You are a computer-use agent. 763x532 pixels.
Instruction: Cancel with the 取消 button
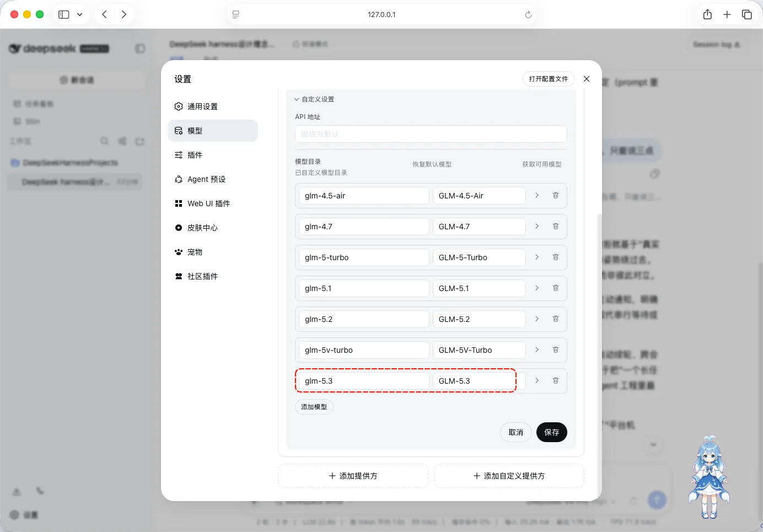point(516,432)
